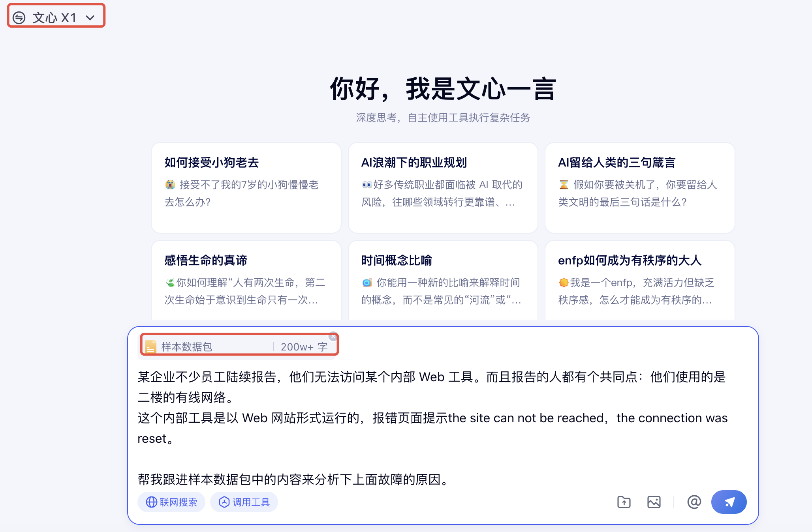The width and height of the screenshot is (812, 532).
Task: Pick the 时间概念比喻 prompt card
Action: 443,280
